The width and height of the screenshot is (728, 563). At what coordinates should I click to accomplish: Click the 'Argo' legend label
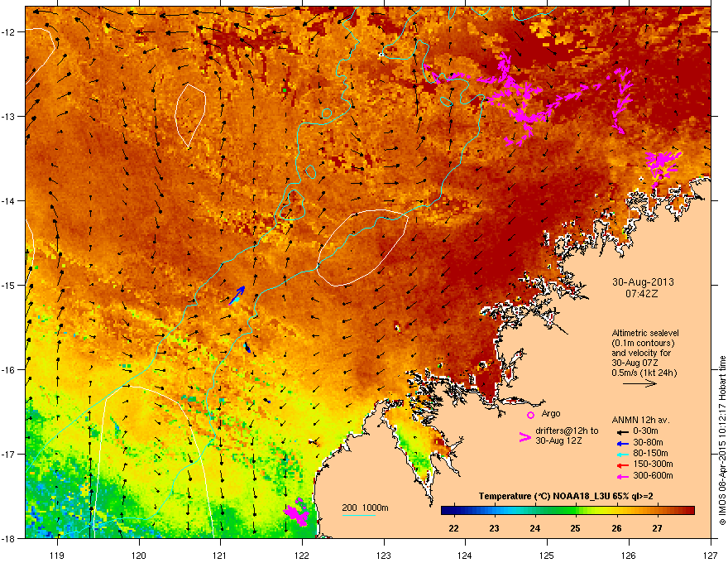pos(551,413)
